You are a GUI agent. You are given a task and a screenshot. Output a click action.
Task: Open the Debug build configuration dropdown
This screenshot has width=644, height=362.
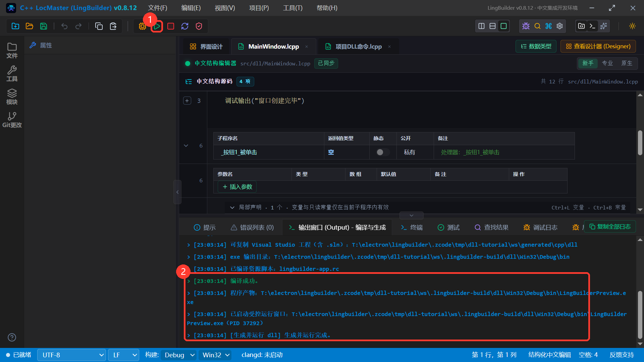178,355
